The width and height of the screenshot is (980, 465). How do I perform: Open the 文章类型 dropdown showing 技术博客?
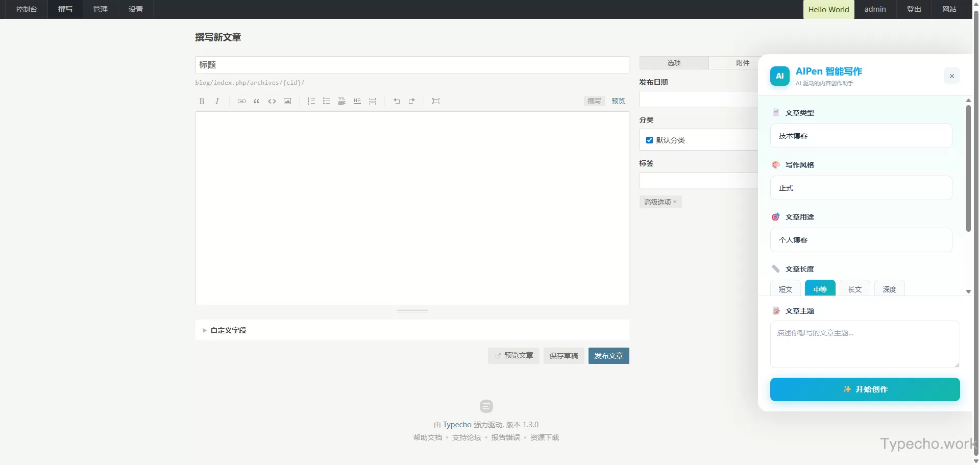[x=861, y=136]
